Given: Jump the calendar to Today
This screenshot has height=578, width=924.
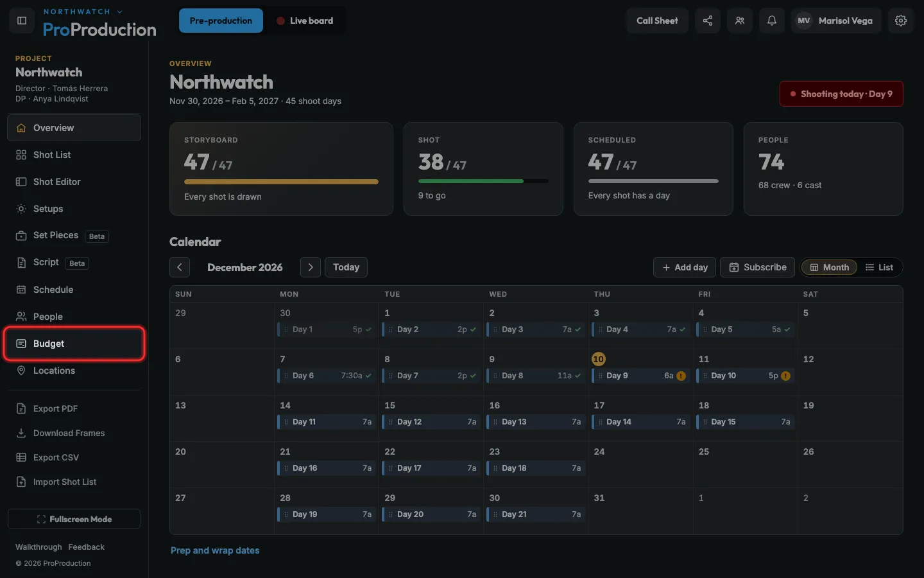Looking at the screenshot, I should 346,267.
